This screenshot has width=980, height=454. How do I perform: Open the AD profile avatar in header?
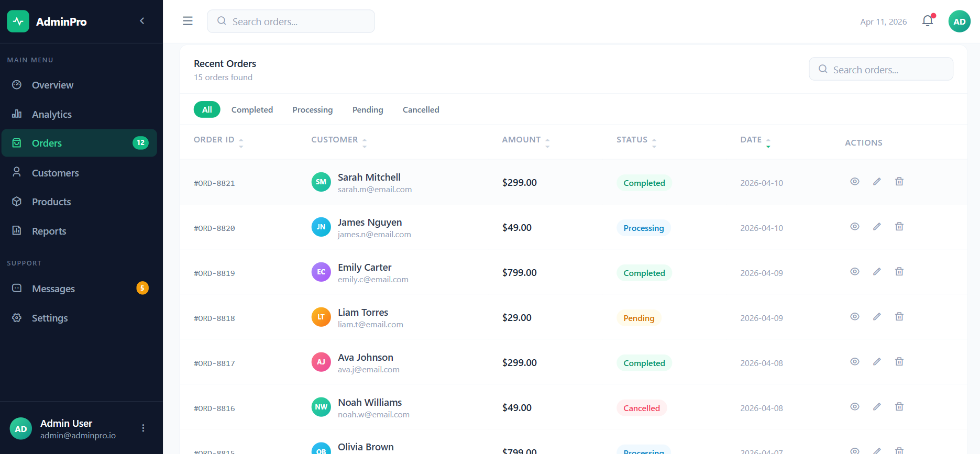960,21
